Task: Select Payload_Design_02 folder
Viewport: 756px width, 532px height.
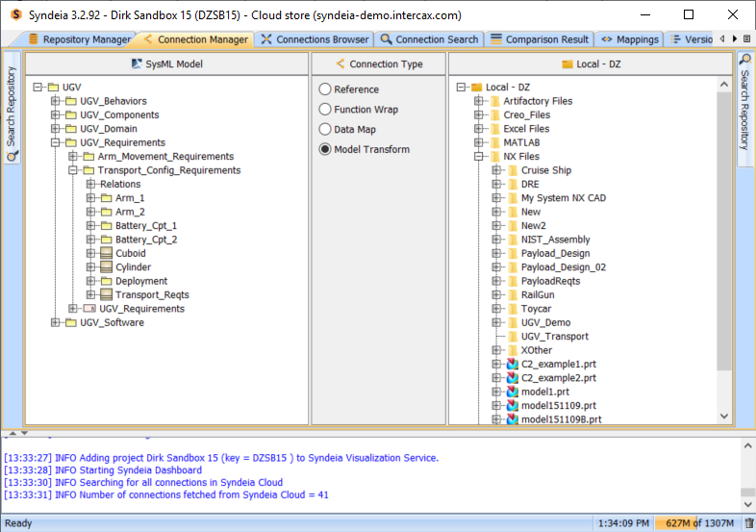Action: (x=563, y=267)
